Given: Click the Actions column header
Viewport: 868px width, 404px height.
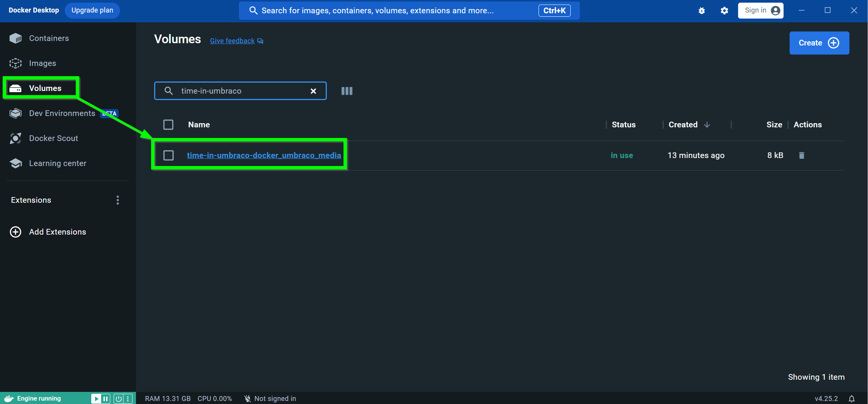Looking at the screenshot, I should (808, 125).
